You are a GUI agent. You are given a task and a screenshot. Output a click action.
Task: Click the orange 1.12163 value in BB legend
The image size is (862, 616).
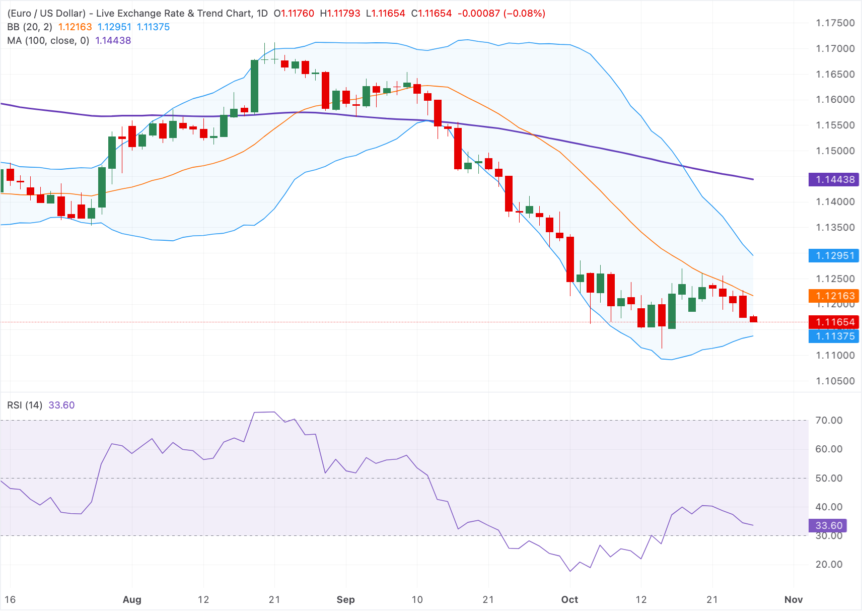click(x=75, y=27)
